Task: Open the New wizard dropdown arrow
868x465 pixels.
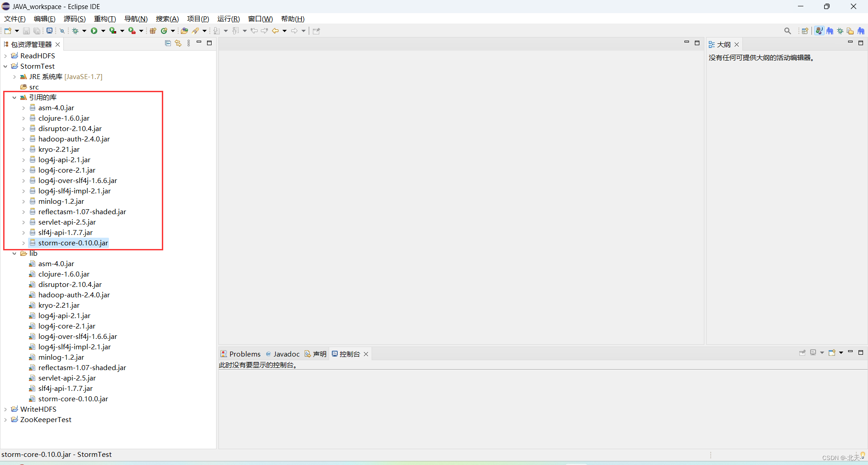Action: 17,31
